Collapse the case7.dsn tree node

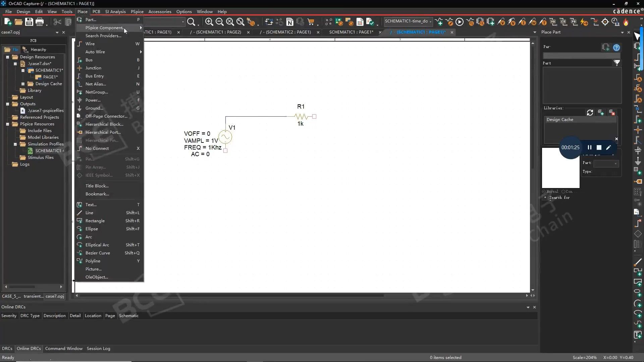pyautogui.click(x=15, y=64)
